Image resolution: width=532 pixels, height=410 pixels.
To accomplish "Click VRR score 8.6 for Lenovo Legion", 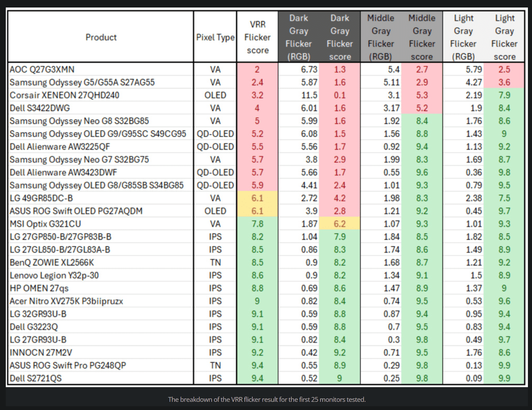I will click(x=257, y=276).
